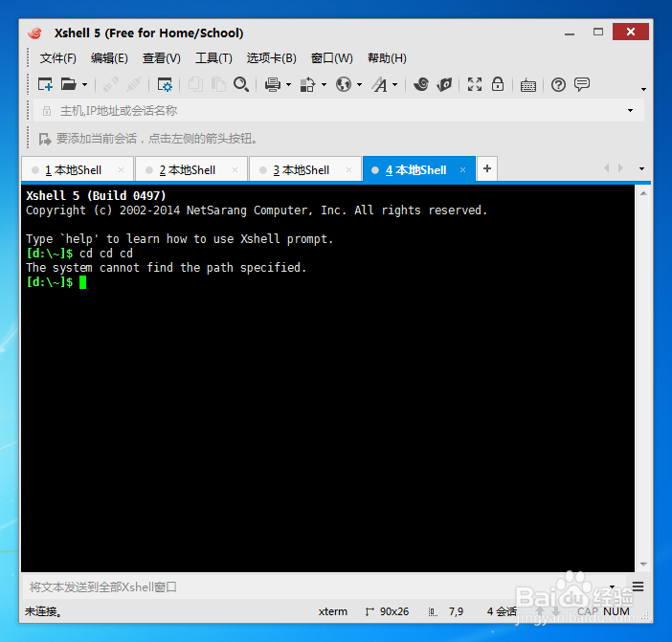Click the New Session toolbar icon
672x642 pixels.
tap(45, 84)
